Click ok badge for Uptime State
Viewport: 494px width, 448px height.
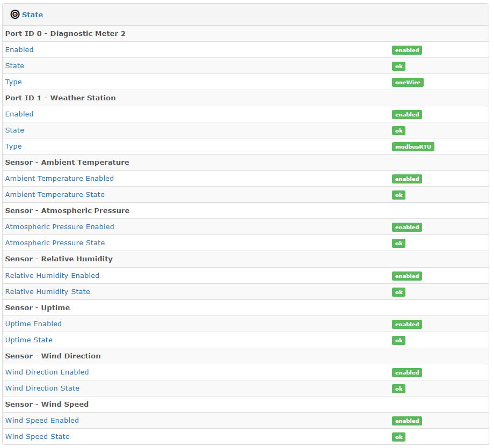[x=398, y=341]
